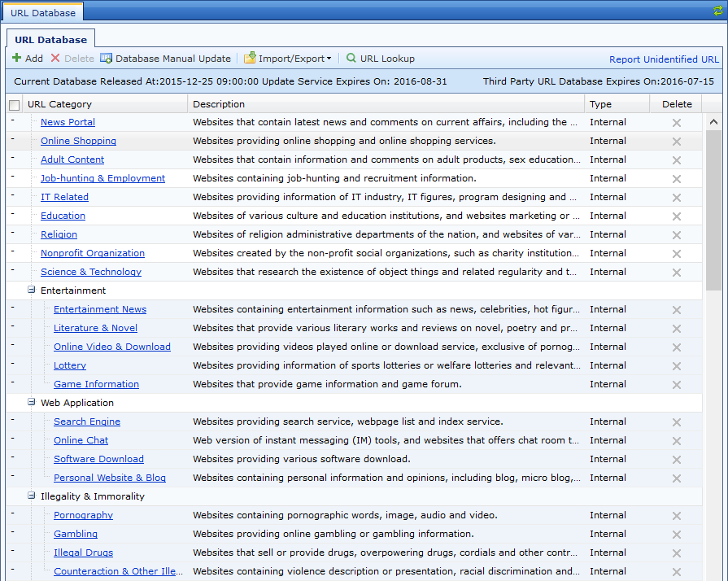
Task: Click the green refresh icon in title bar
Action: point(717,11)
